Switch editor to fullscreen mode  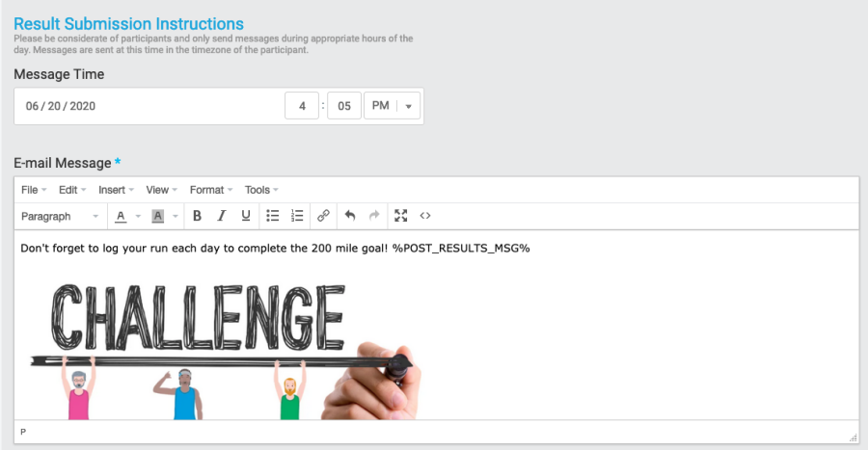tap(401, 216)
